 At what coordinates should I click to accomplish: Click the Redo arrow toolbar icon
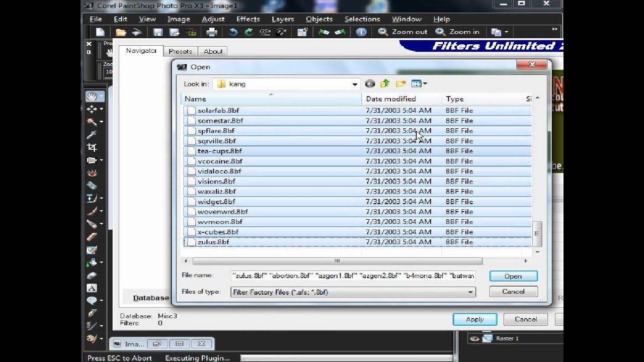249,32
